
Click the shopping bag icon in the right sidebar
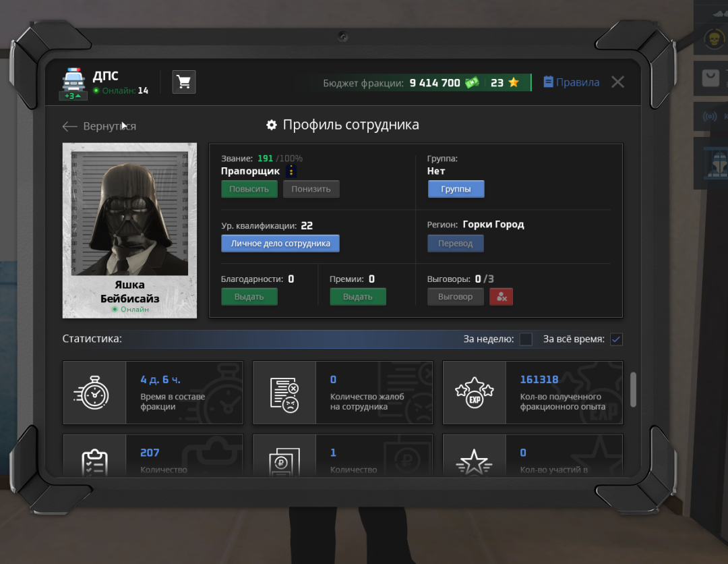(x=710, y=78)
